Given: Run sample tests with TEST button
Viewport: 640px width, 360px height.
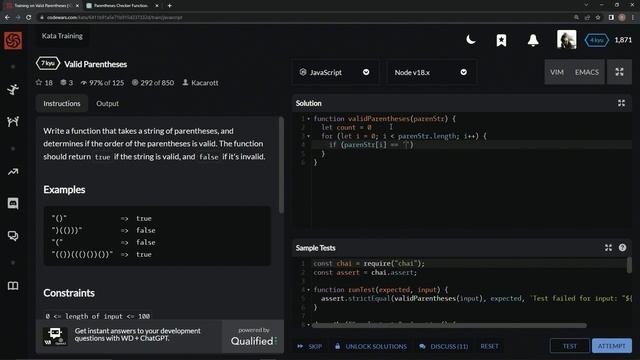Looking at the screenshot, I should (570, 346).
